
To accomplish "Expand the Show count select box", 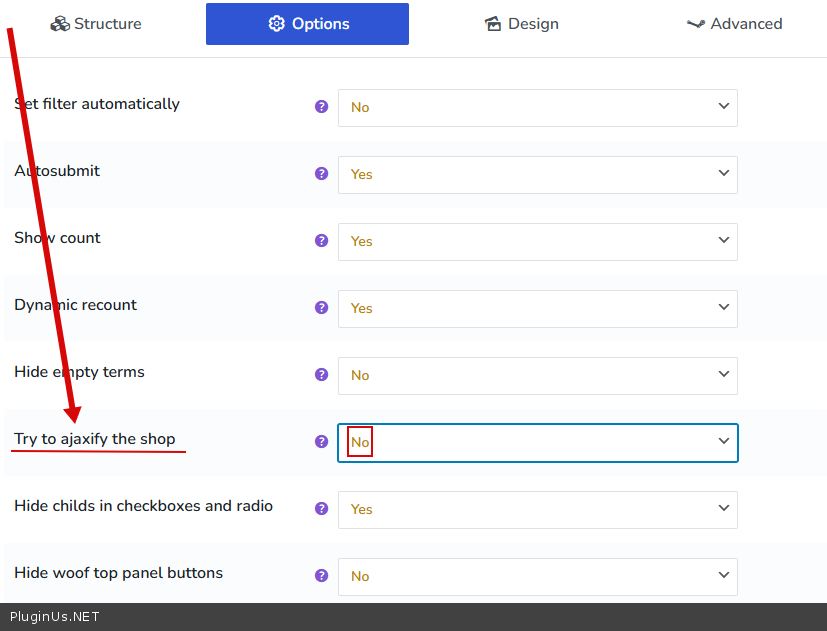I will click(x=537, y=242).
